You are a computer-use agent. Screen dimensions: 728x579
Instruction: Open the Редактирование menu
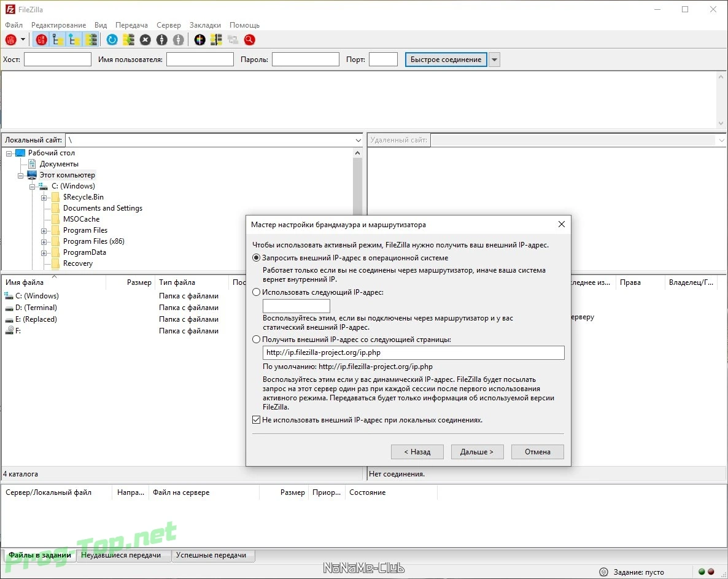(58, 25)
